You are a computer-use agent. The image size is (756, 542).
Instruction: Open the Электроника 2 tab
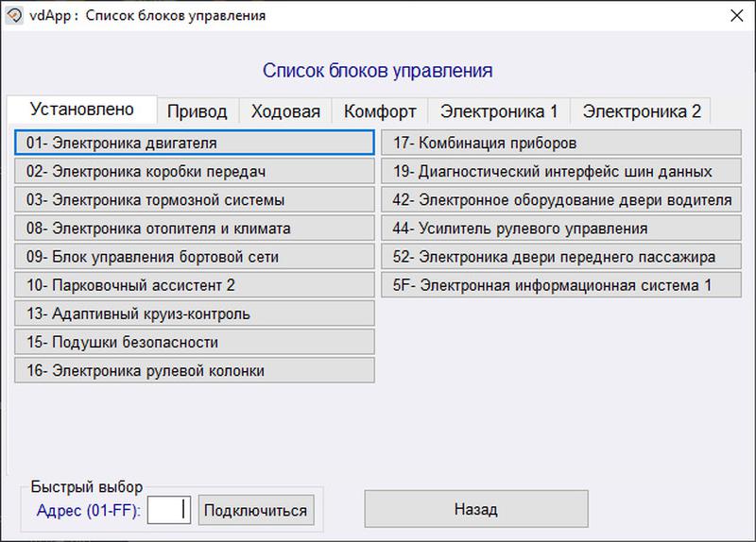(642, 111)
